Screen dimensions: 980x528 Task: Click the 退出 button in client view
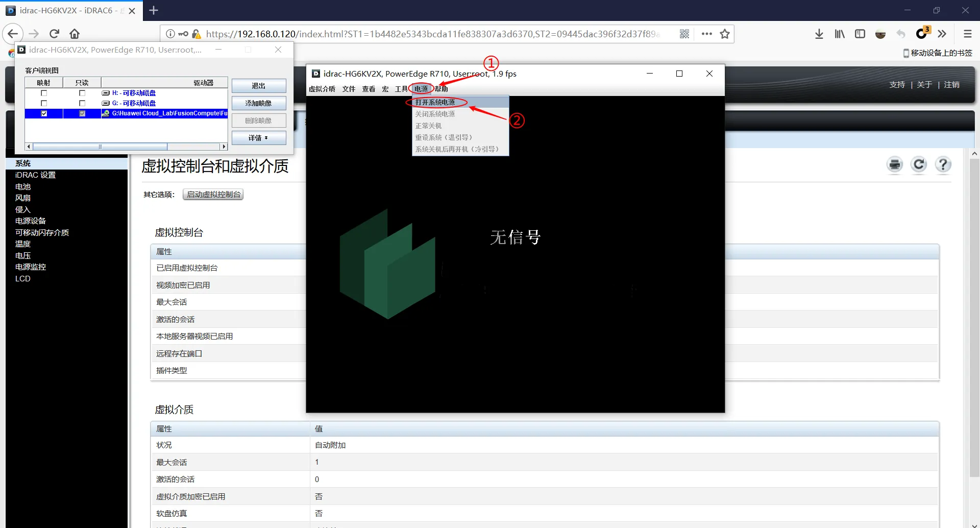pyautogui.click(x=259, y=86)
